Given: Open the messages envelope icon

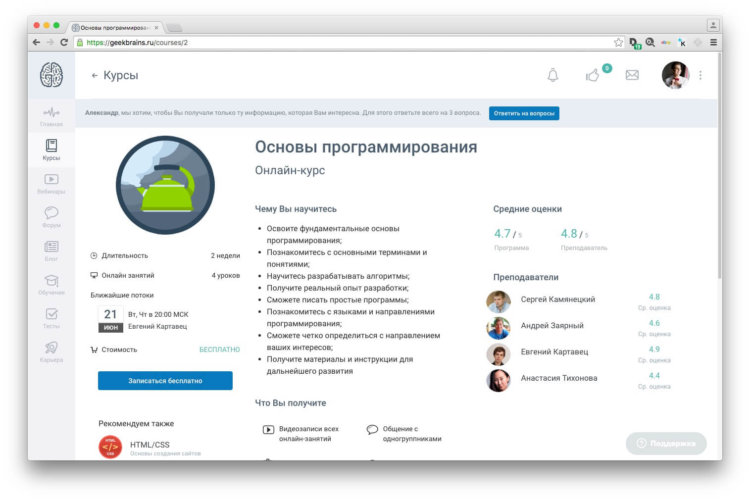Looking at the screenshot, I should tap(632, 75).
